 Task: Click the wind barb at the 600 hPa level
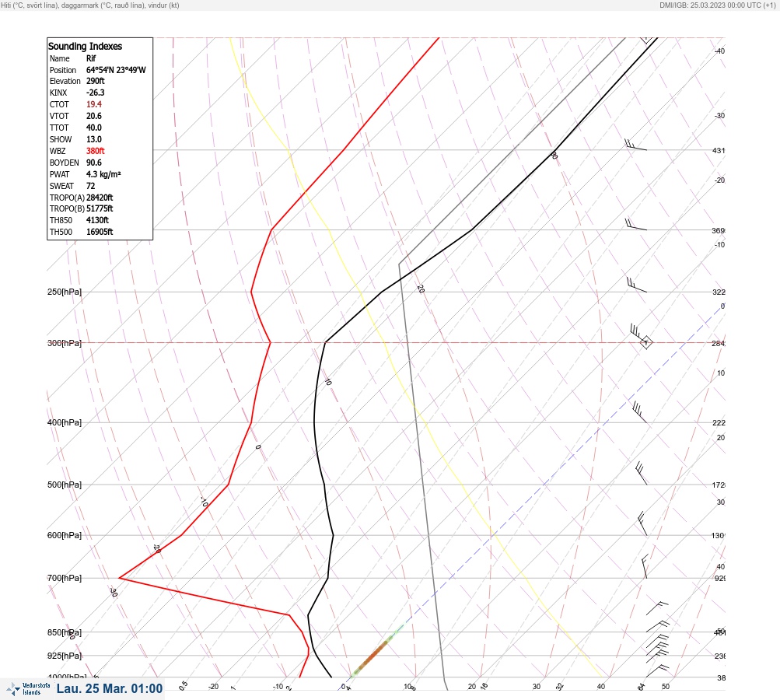tap(642, 523)
